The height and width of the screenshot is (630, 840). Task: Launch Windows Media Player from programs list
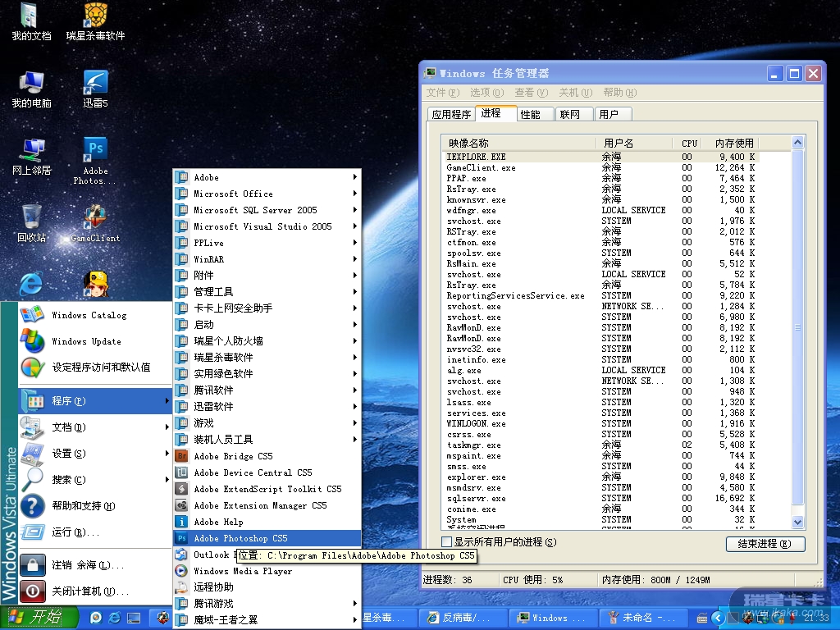(243, 571)
